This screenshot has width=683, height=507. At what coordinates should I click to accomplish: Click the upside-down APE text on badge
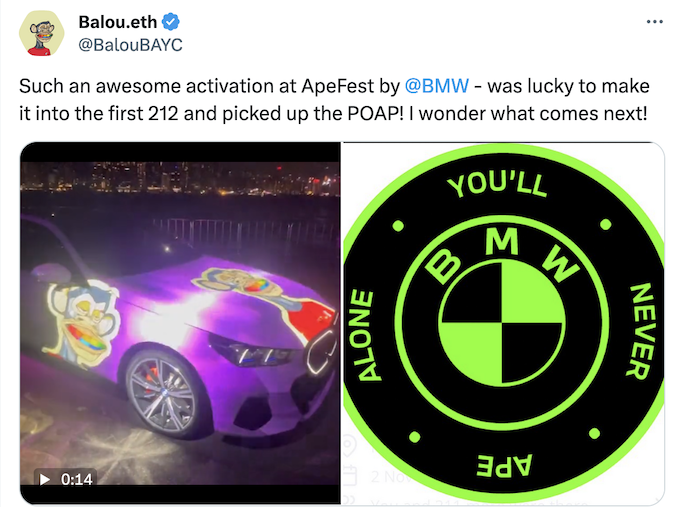[504, 465]
